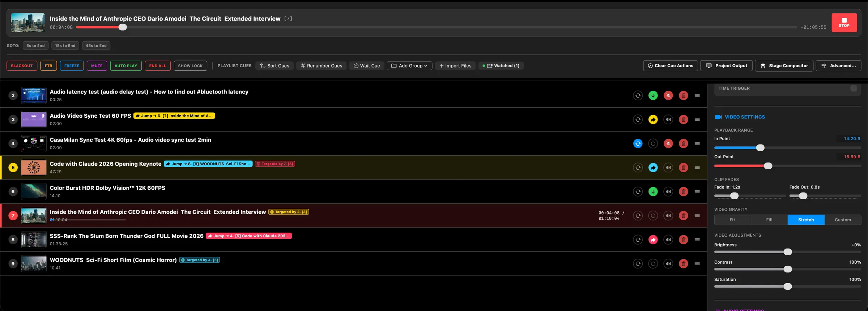Click the main playback progress bar handle
The width and height of the screenshot is (868, 311).
click(x=123, y=27)
